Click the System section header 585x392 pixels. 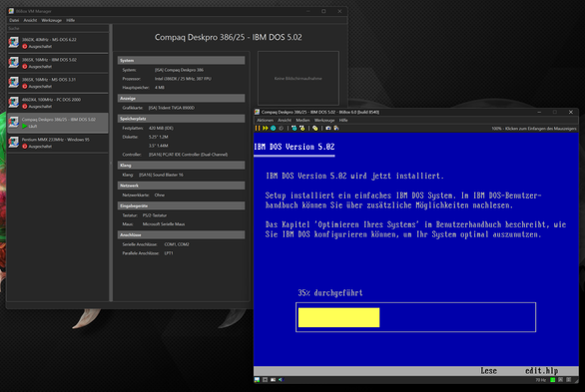click(181, 61)
